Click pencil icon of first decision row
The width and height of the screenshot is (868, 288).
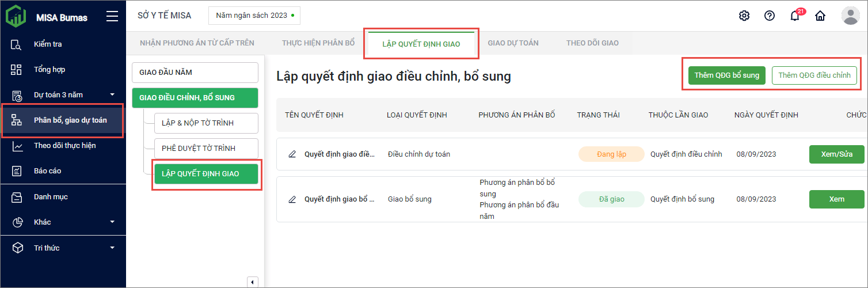(x=292, y=154)
